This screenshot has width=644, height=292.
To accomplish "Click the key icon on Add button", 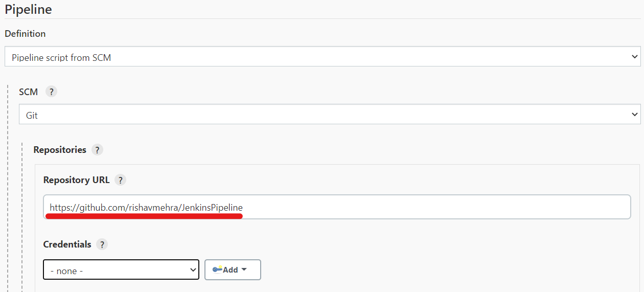I will 217,269.
